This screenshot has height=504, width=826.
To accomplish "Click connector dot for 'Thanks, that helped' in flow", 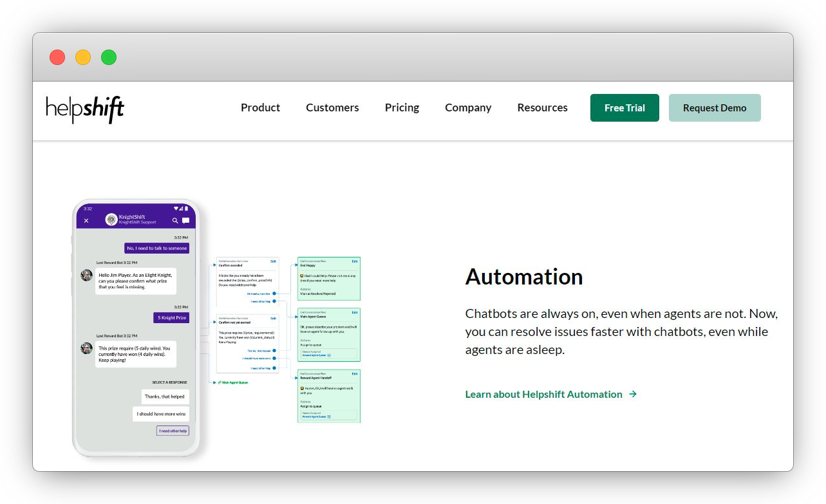I will point(274,351).
